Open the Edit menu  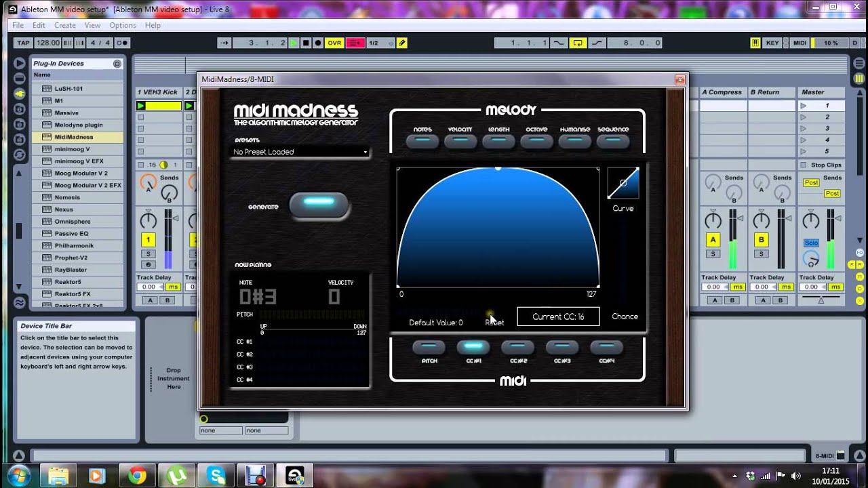coord(39,25)
